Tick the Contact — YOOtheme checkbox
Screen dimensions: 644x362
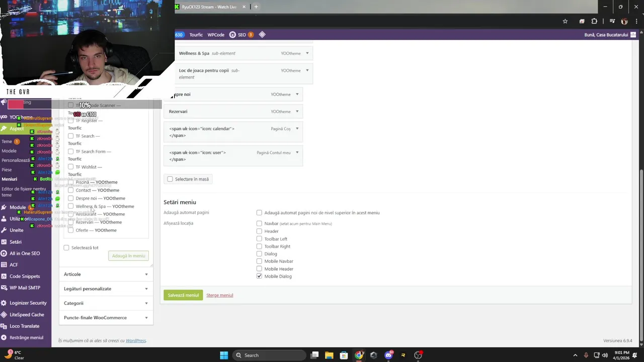70,190
